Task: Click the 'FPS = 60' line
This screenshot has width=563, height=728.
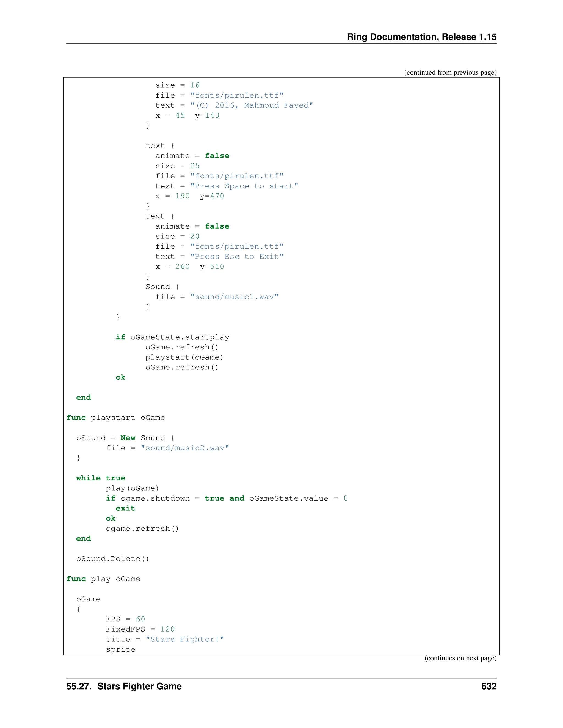Action: [x=125, y=619]
